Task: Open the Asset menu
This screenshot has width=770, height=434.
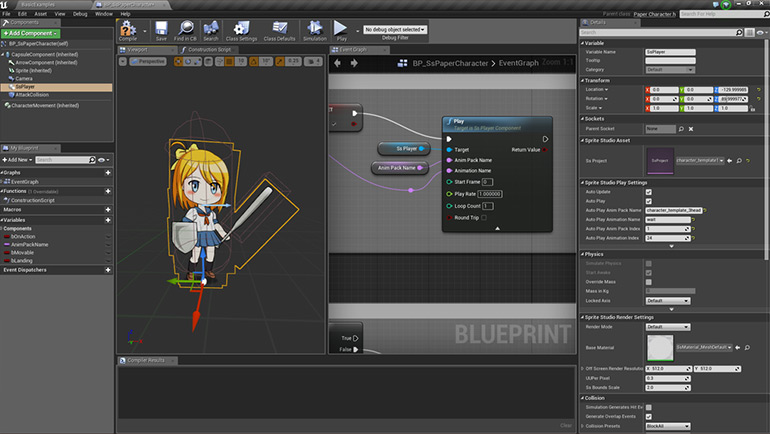Action: (x=41, y=14)
